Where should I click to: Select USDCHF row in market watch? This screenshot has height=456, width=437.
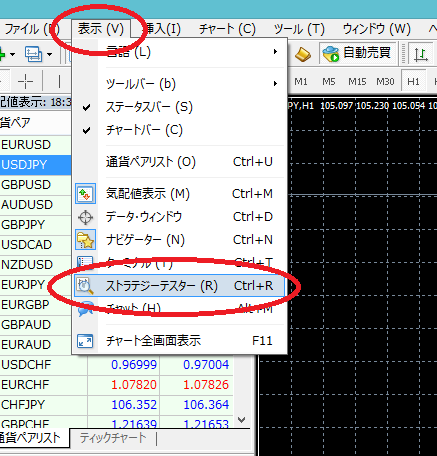(x=117, y=365)
